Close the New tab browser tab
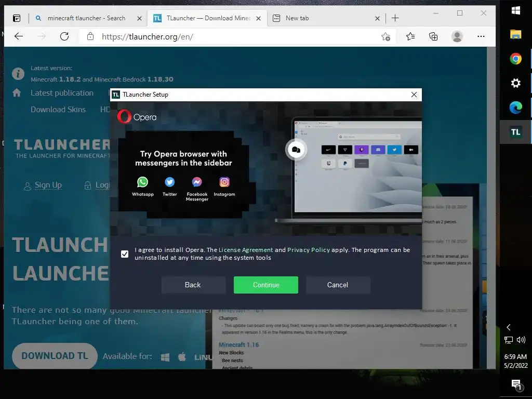The image size is (532, 399). coord(377,19)
